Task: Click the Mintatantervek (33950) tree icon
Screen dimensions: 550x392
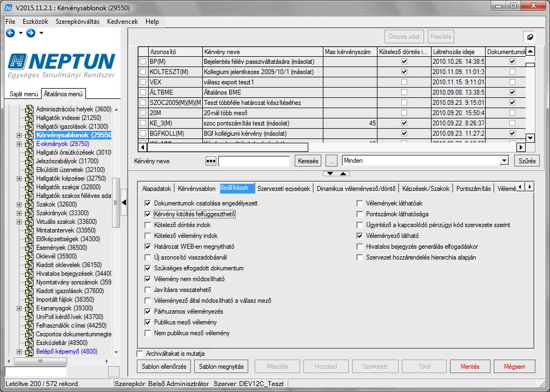Action: (x=29, y=230)
